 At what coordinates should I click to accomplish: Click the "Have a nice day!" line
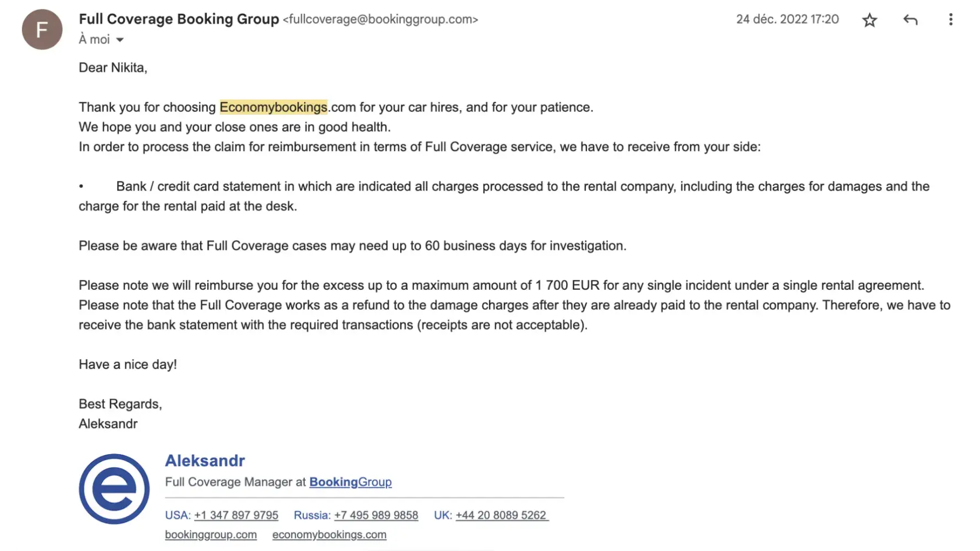(128, 364)
